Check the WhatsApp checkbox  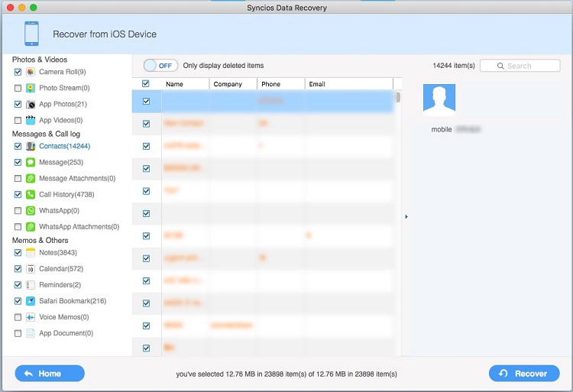coord(18,210)
